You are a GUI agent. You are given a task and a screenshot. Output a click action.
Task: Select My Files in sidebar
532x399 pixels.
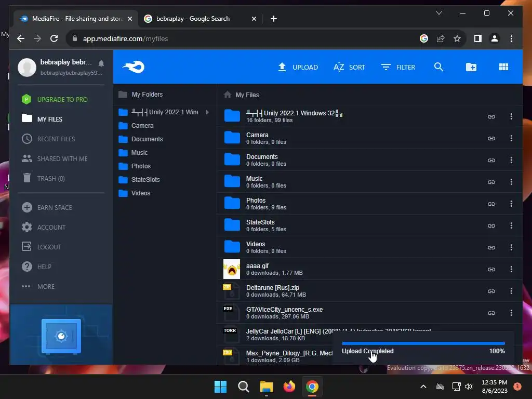[42, 119]
